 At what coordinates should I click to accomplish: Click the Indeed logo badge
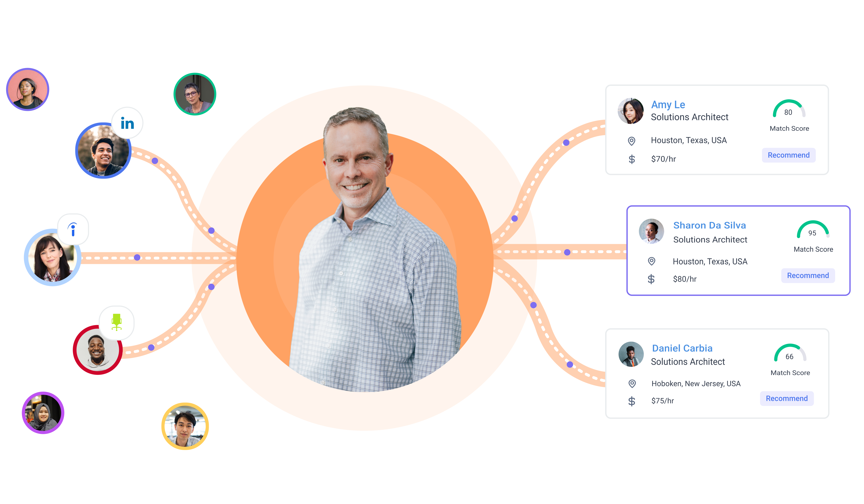point(73,229)
